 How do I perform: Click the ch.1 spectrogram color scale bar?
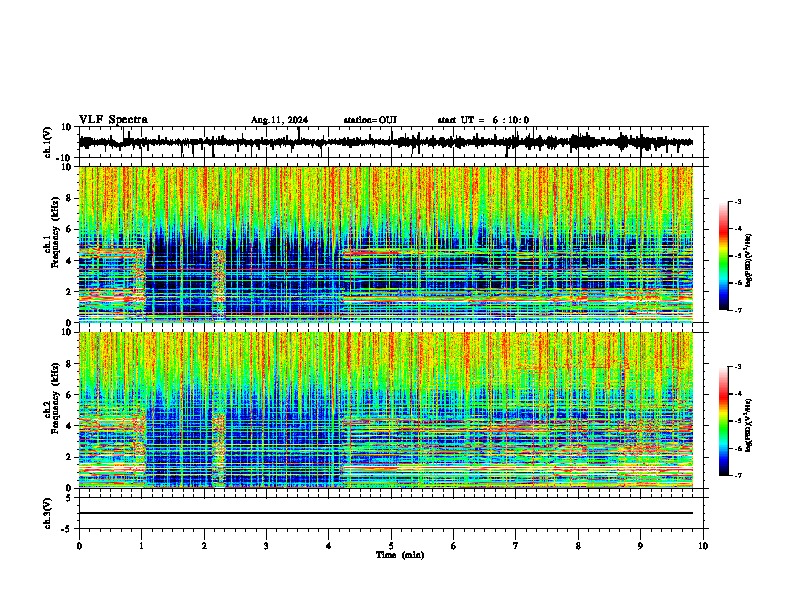(724, 256)
